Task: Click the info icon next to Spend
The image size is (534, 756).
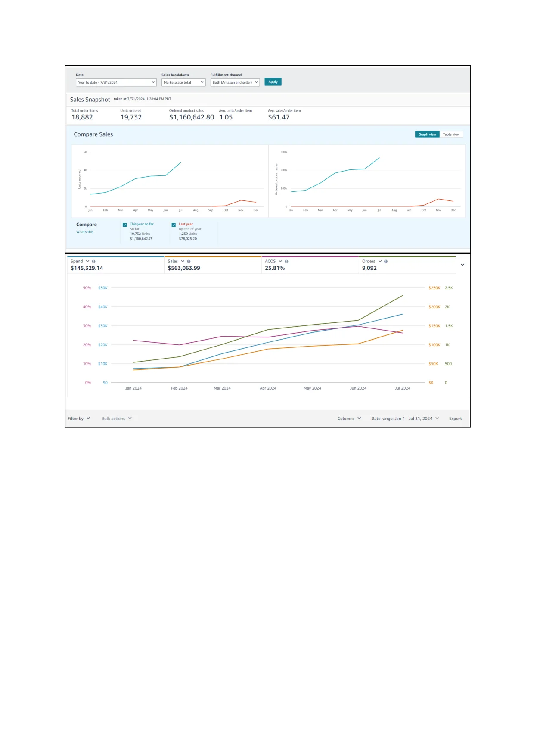Action: click(93, 262)
